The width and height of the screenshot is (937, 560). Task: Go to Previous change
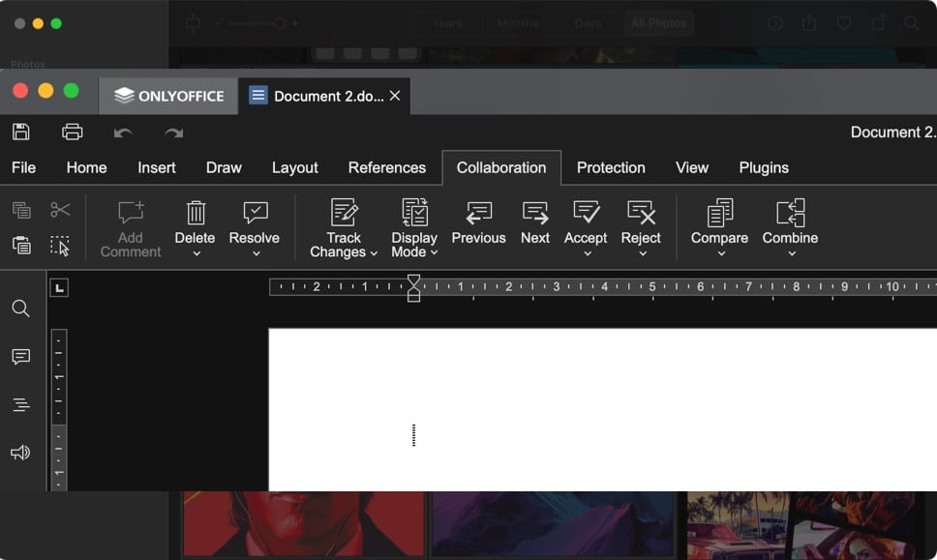coord(478,213)
